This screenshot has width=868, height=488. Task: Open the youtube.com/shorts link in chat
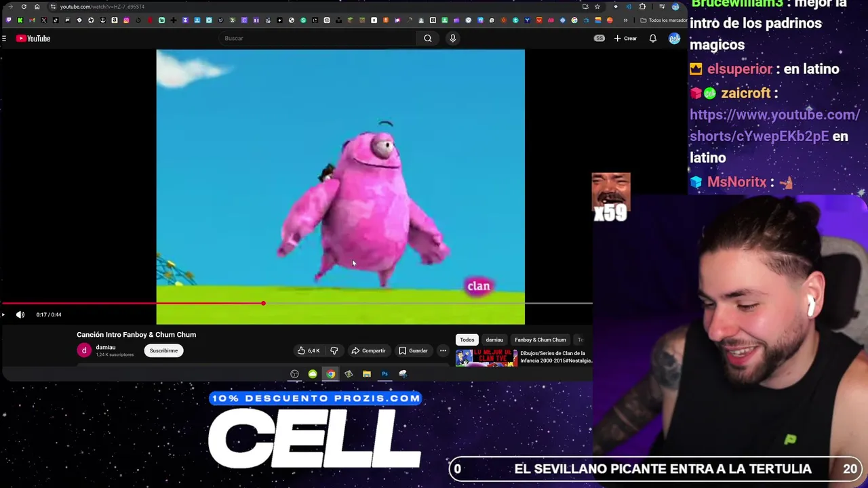[x=774, y=125]
